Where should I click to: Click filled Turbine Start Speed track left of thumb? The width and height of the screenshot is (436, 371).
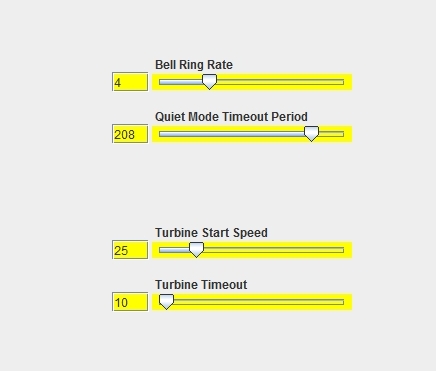(x=174, y=250)
